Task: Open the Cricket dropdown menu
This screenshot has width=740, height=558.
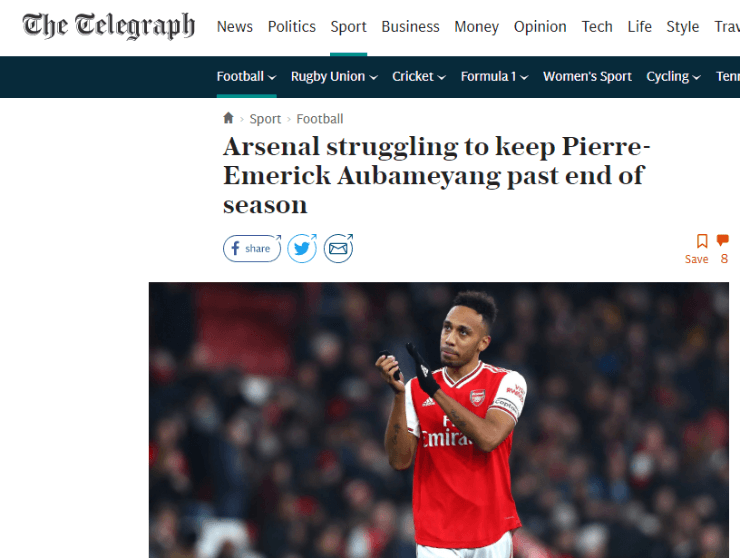Action: coord(419,76)
